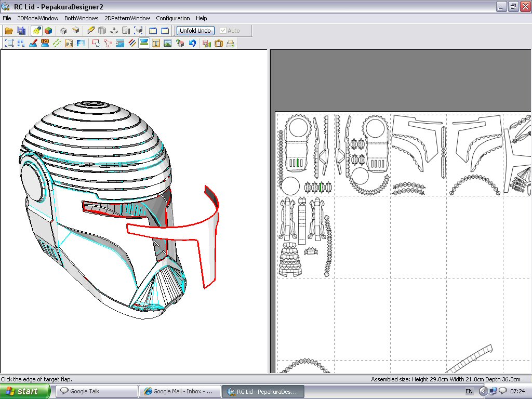This screenshot has width=532, height=399.
Task: Choose the red rectangle select/move tool
Action: [96, 44]
